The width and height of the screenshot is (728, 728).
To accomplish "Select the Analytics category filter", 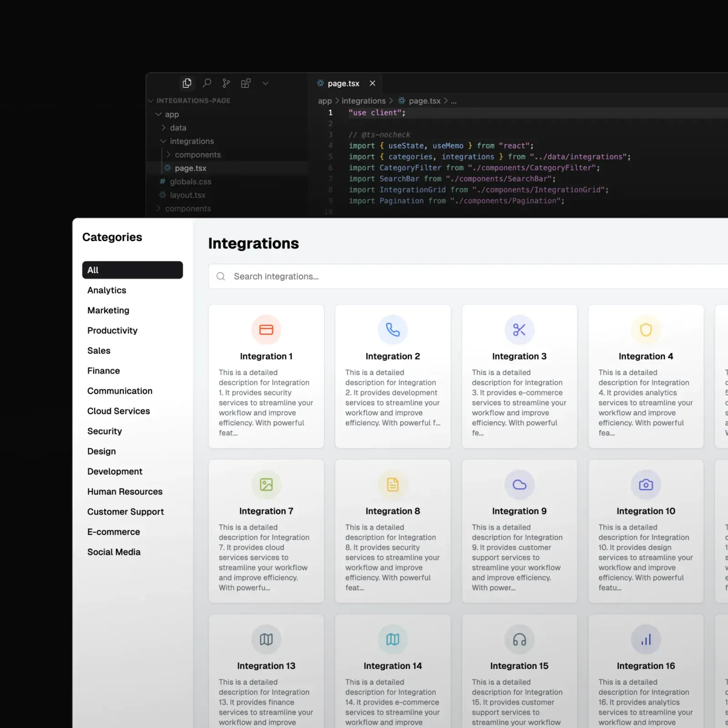I will [106, 290].
